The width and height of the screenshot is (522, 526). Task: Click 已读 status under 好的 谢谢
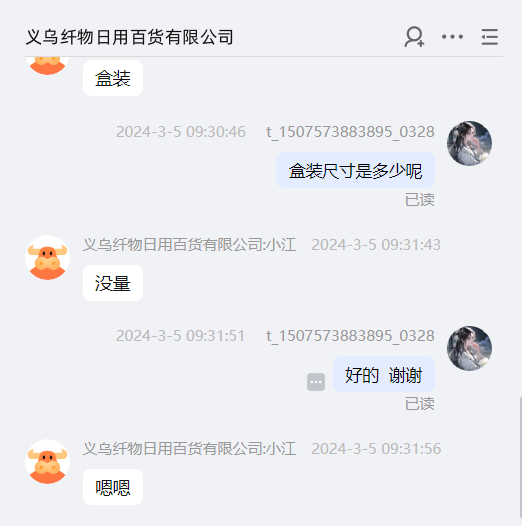(x=420, y=404)
